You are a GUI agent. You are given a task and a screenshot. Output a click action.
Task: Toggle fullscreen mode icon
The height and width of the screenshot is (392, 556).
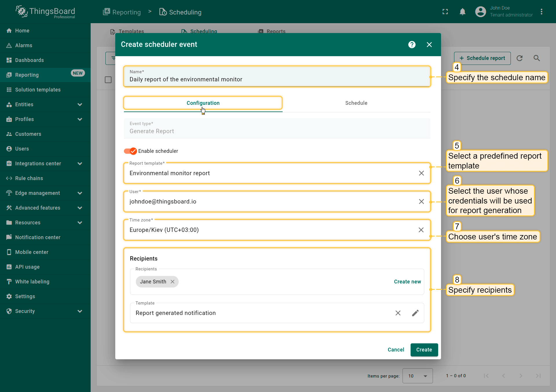tap(445, 12)
